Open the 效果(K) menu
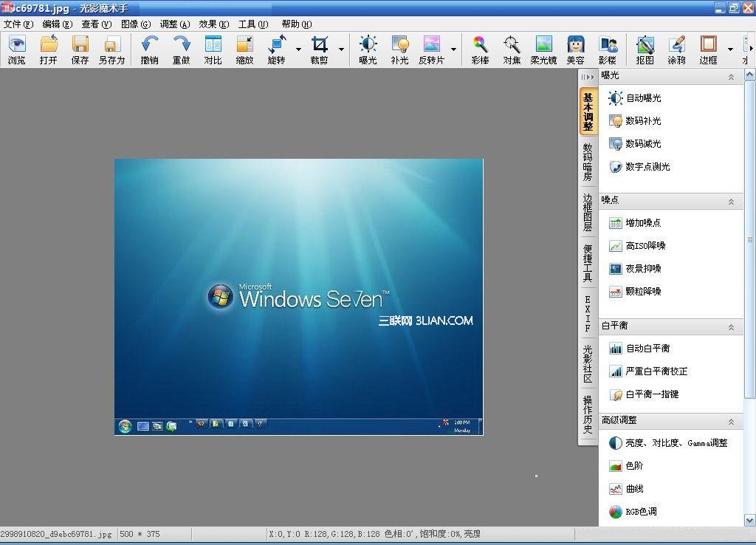Screen dimensions: 756x545 pyautogui.click(x=214, y=24)
